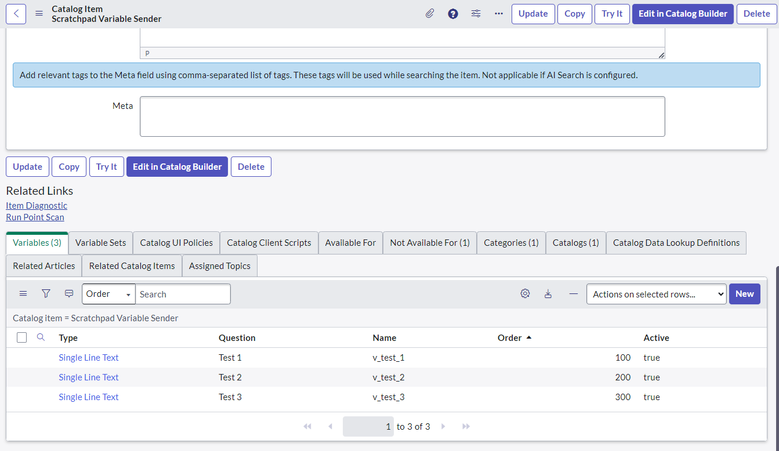Viewport: 779px width, 451px height.
Task: Click the Update button in the header
Action: pyautogui.click(x=533, y=13)
